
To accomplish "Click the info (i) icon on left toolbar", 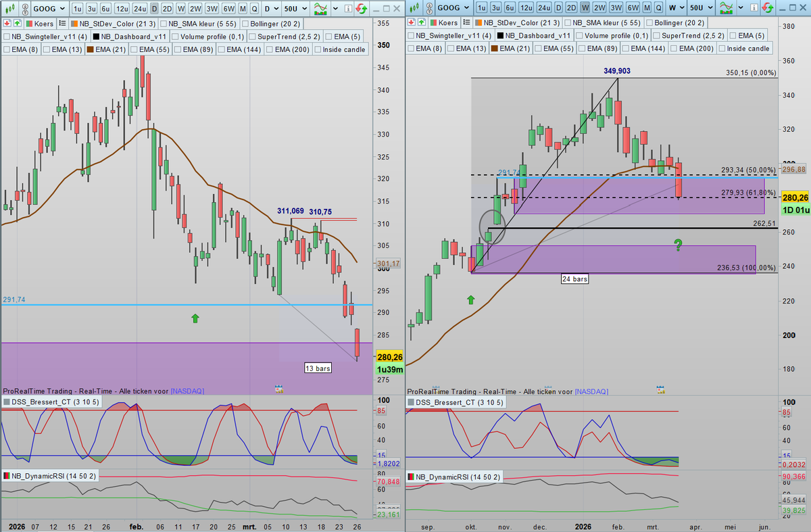I will (348, 9).
